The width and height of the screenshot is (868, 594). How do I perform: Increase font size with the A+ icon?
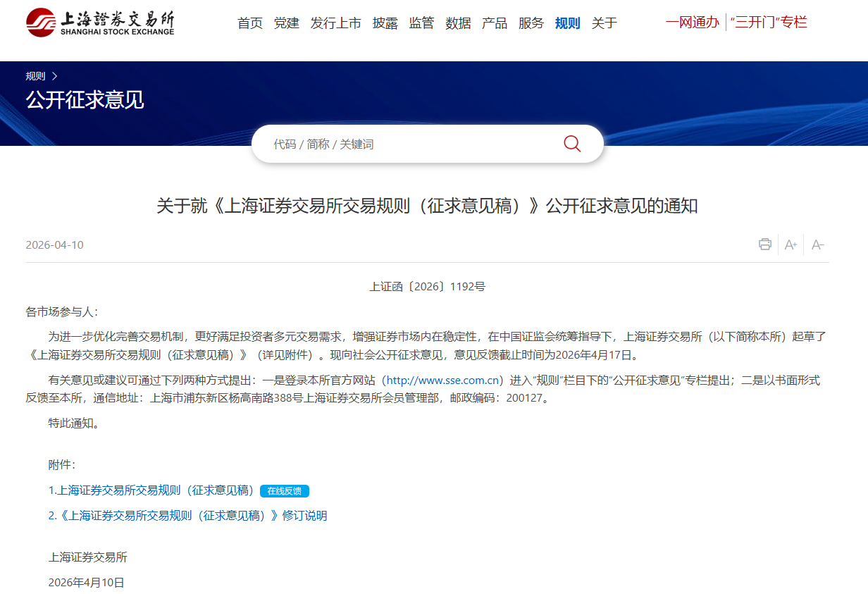click(790, 244)
